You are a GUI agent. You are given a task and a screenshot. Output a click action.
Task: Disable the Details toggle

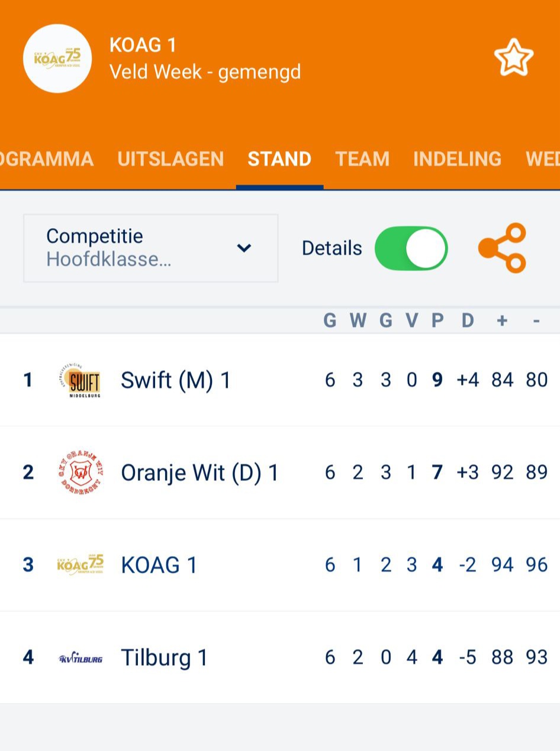(410, 248)
